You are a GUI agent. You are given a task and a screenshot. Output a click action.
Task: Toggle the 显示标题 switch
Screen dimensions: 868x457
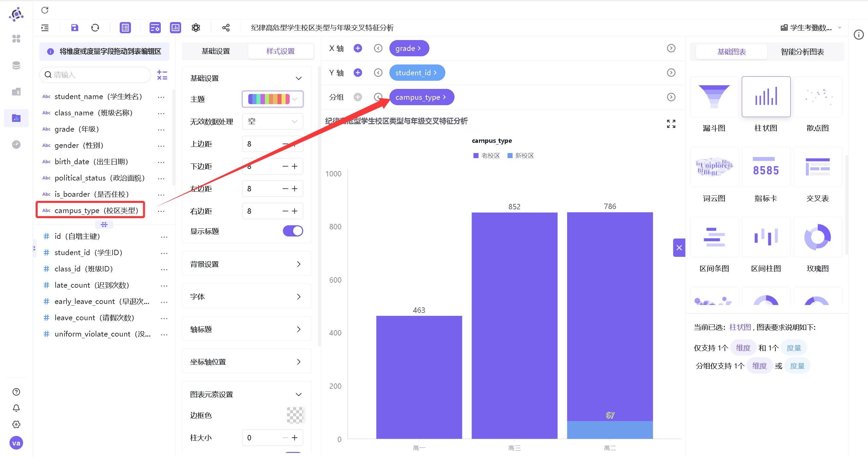[293, 231]
